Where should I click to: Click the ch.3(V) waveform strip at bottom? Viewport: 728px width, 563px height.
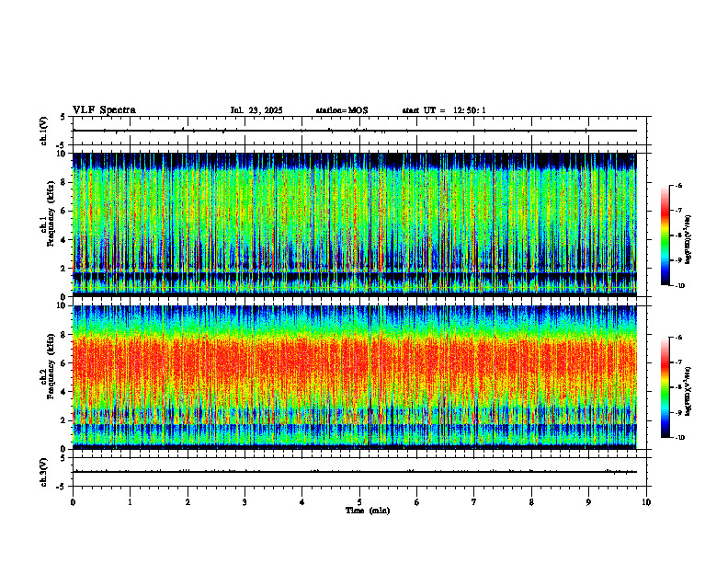coord(359,472)
